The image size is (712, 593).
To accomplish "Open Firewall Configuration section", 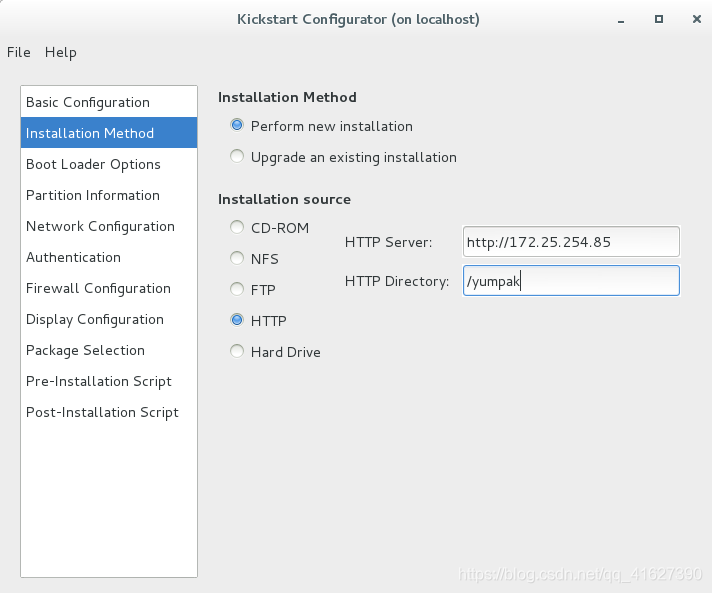I will pos(109,288).
